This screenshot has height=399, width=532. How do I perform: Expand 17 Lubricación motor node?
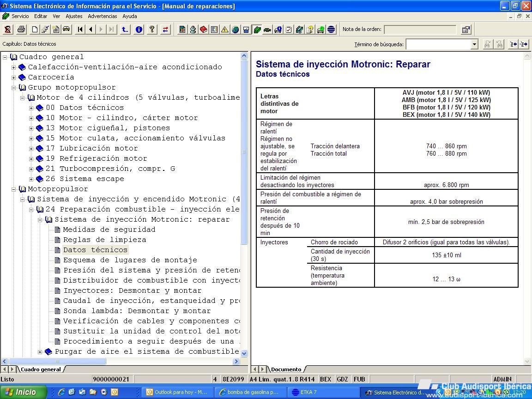coord(31,149)
